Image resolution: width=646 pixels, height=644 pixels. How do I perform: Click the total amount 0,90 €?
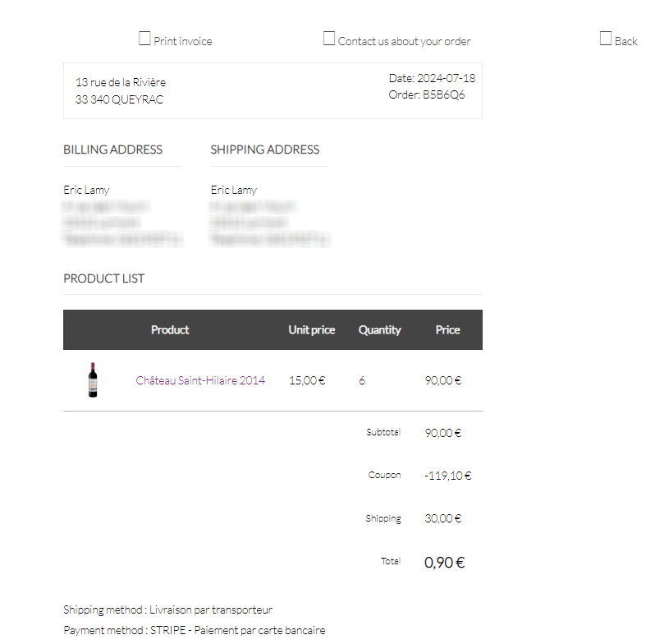tap(444, 563)
